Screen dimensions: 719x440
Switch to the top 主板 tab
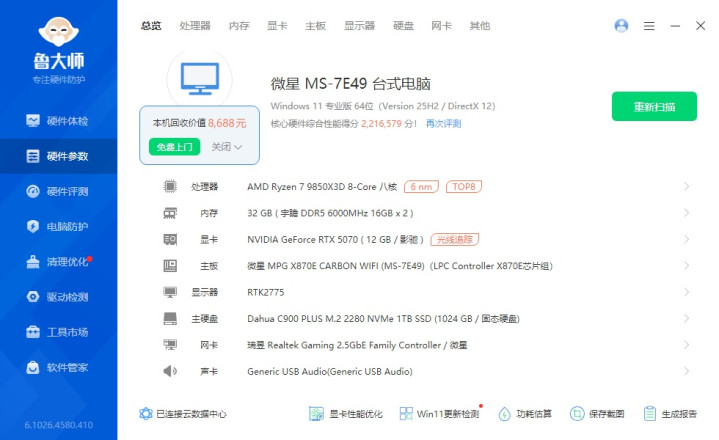(315, 26)
